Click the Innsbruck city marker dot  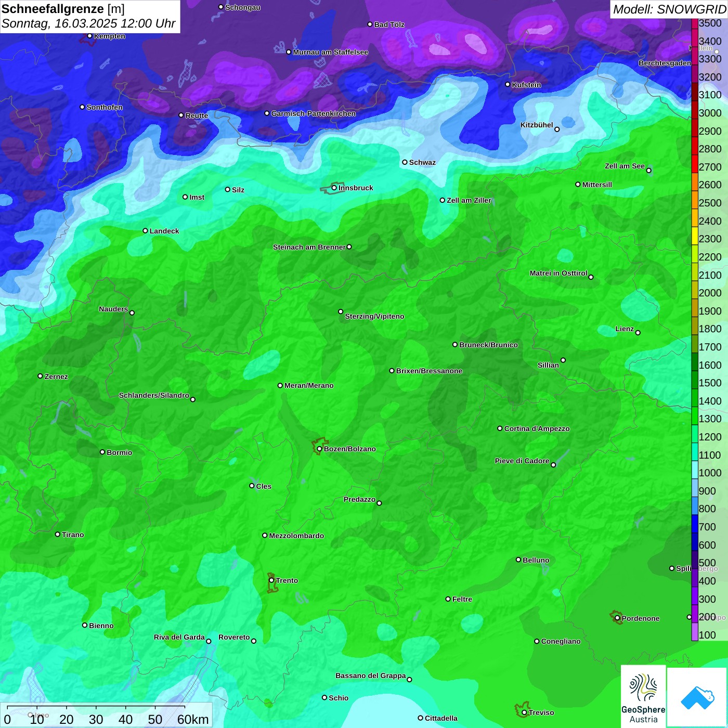pos(334,188)
